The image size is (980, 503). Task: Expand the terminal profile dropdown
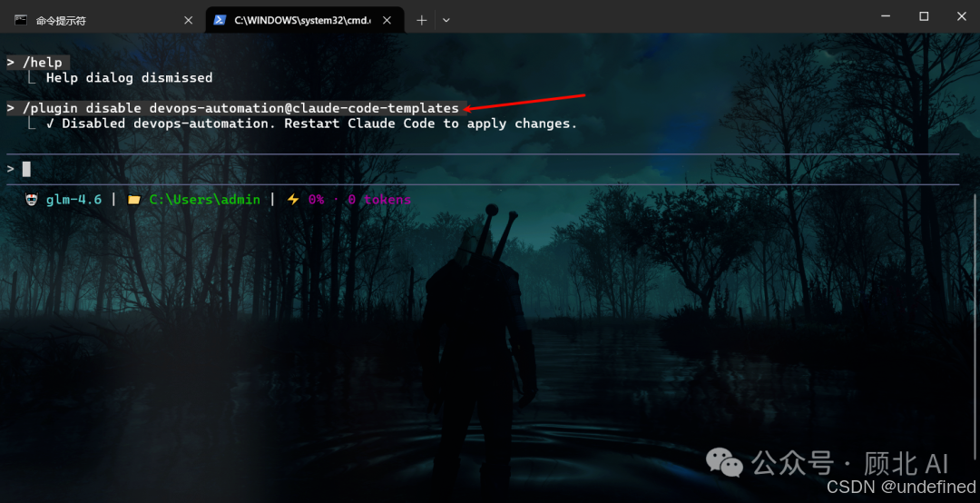coord(446,20)
